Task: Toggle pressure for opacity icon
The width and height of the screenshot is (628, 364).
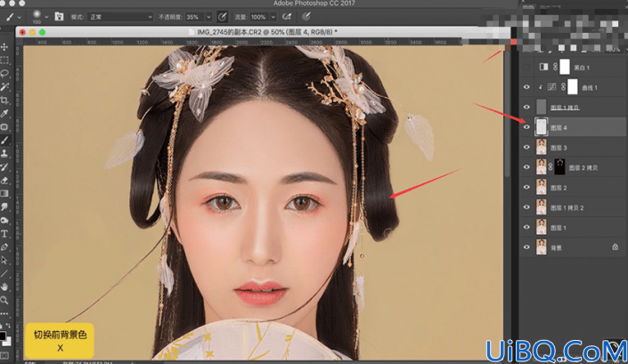Action: (x=223, y=17)
